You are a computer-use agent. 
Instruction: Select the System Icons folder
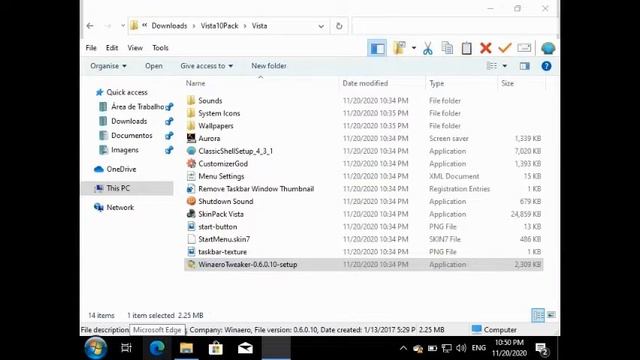point(219,113)
